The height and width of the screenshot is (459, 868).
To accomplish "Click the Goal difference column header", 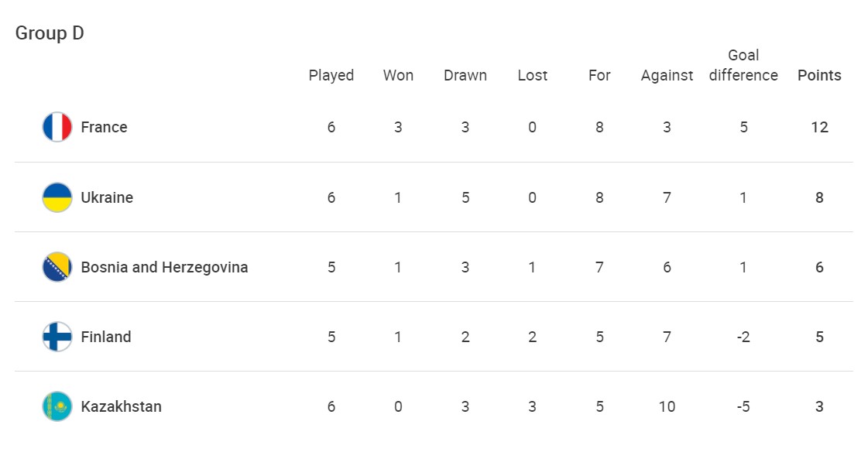I will tap(743, 65).
